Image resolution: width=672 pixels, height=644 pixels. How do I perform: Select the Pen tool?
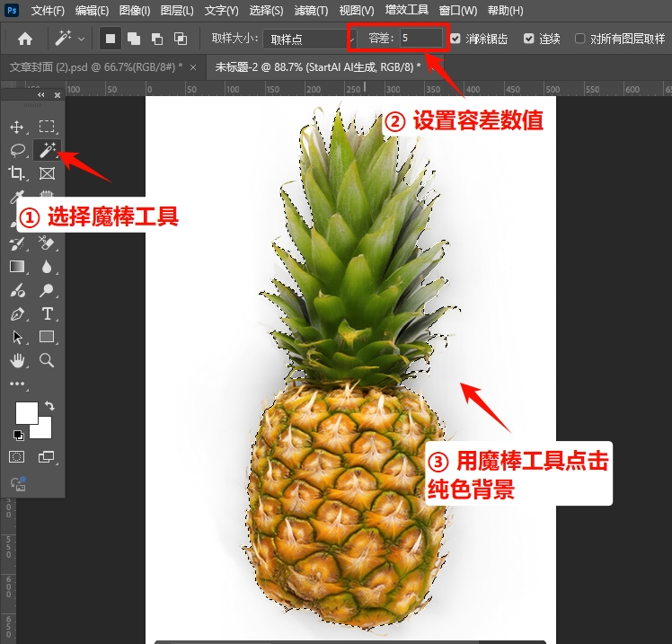[17, 314]
